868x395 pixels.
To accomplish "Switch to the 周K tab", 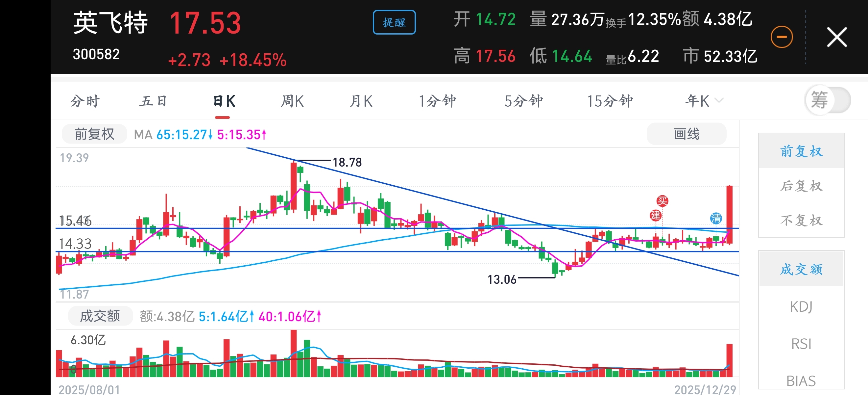I will pos(292,101).
